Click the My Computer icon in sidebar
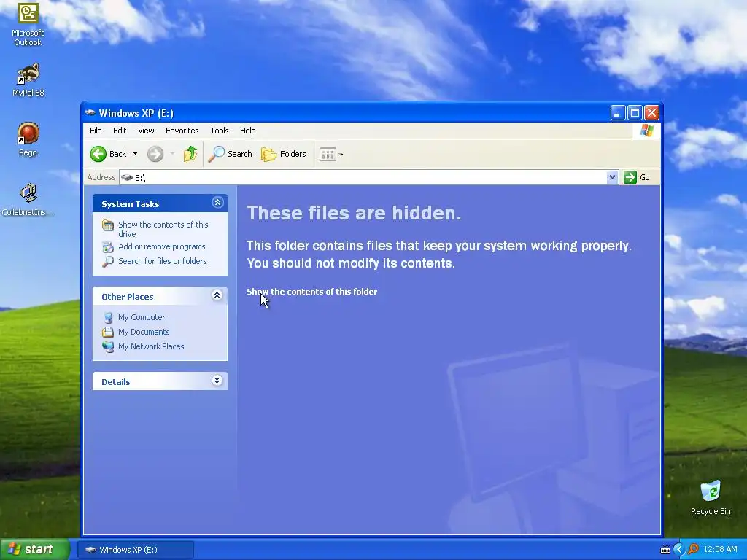 tap(108, 318)
